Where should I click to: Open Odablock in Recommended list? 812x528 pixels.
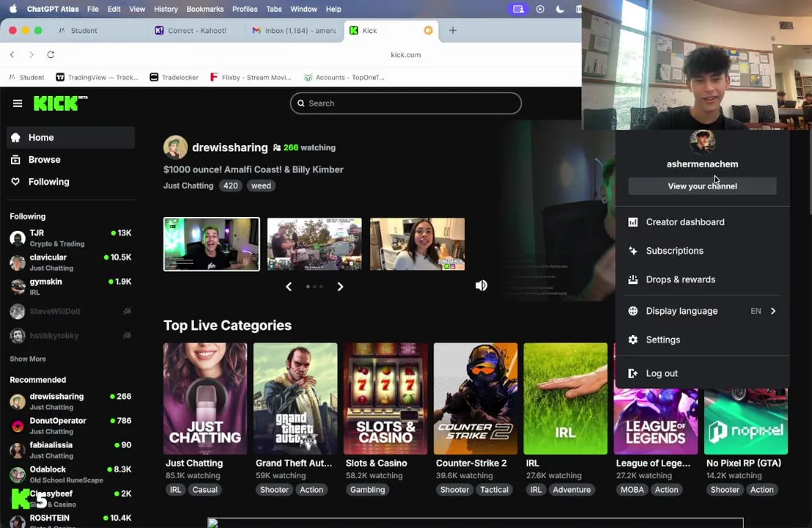[70, 474]
